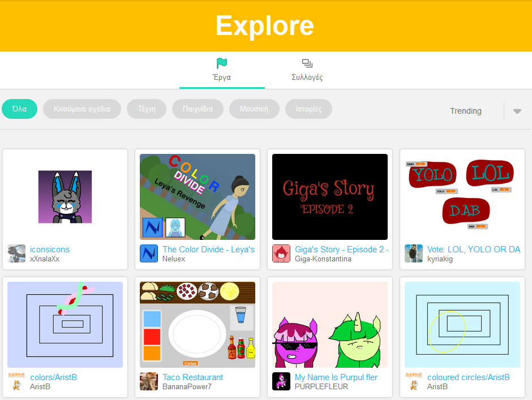Enable the Παιχνίδια category filter
Image resolution: width=532 pixels, height=400 pixels.
coord(198,109)
